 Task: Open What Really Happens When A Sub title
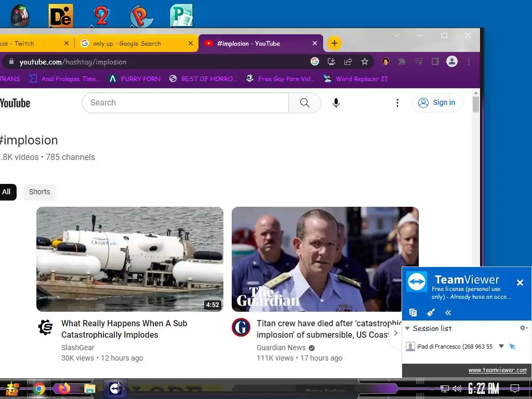click(124, 329)
